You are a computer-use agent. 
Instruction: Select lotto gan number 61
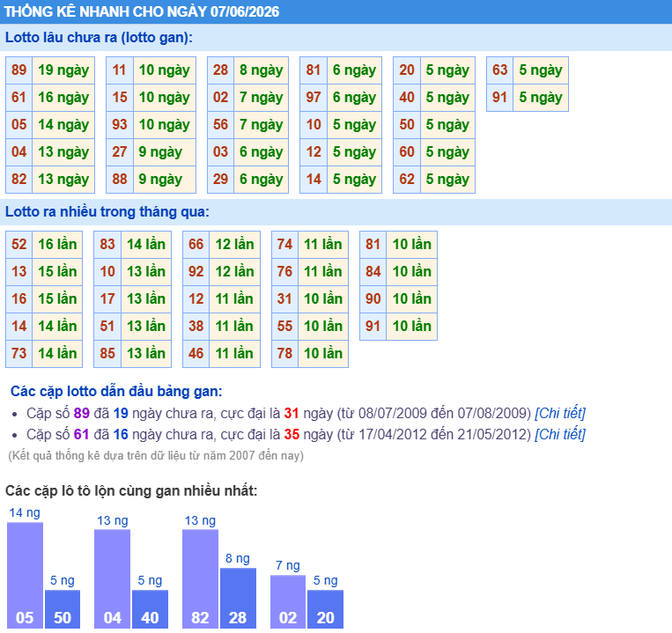click(19, 97)
